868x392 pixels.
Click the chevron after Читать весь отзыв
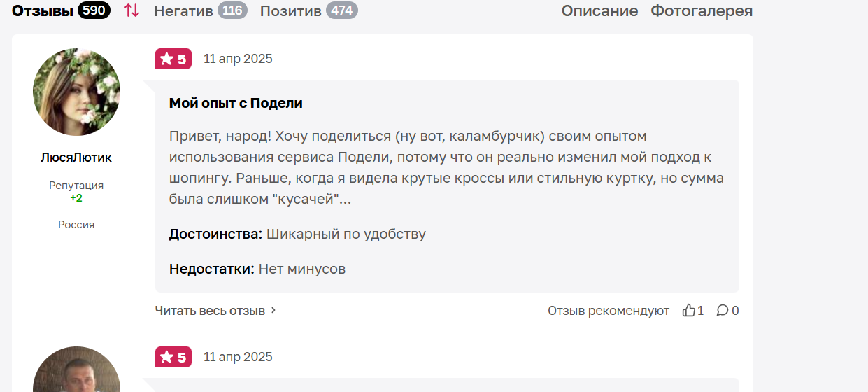point(273,310)
